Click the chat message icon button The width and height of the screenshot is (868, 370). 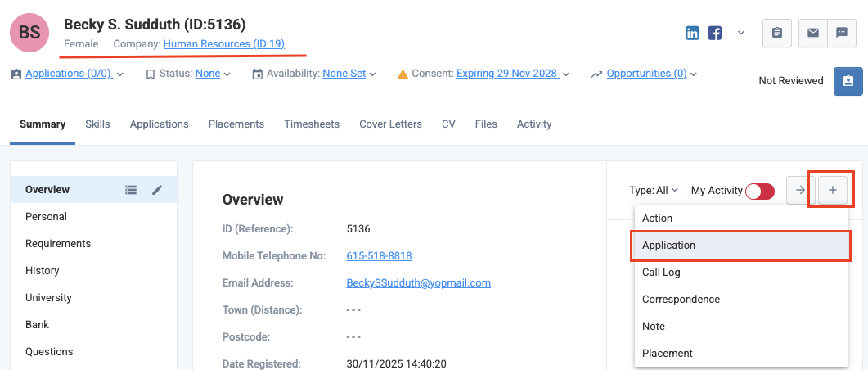click(x=842, y=34)
